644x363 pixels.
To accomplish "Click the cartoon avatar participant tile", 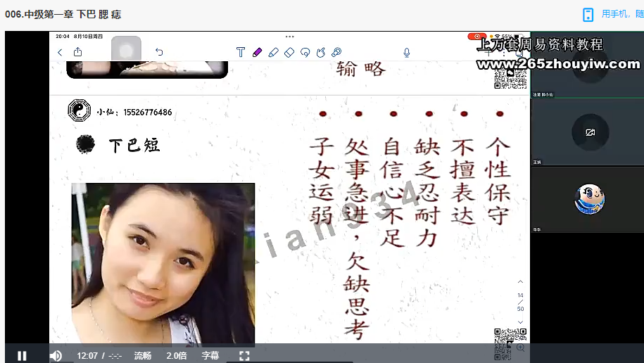I will click(x=590, y=199).
